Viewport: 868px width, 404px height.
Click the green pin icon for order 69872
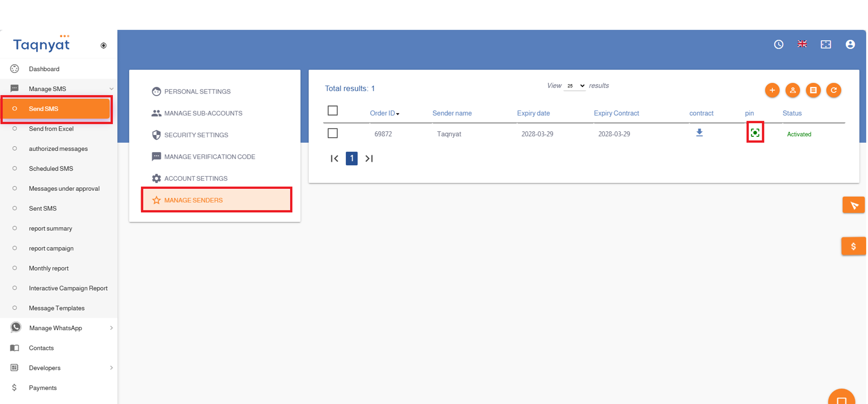(x=755, y=133)
